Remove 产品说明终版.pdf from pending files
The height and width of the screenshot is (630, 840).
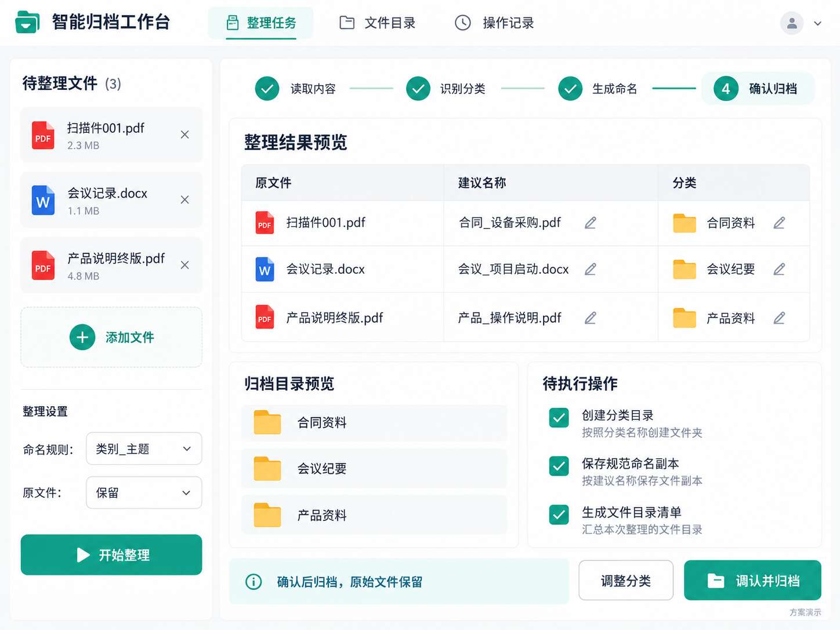pyautogui.click(x=184, y=265)
